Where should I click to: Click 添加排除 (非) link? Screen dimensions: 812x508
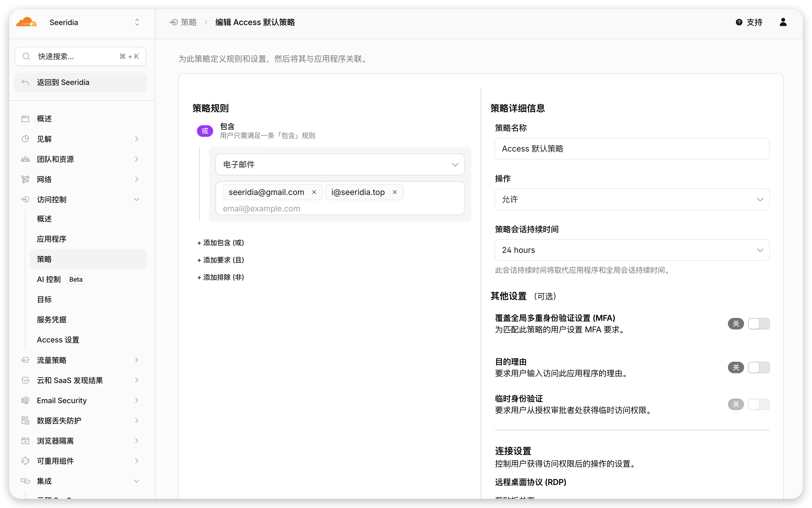click(220, 277)
